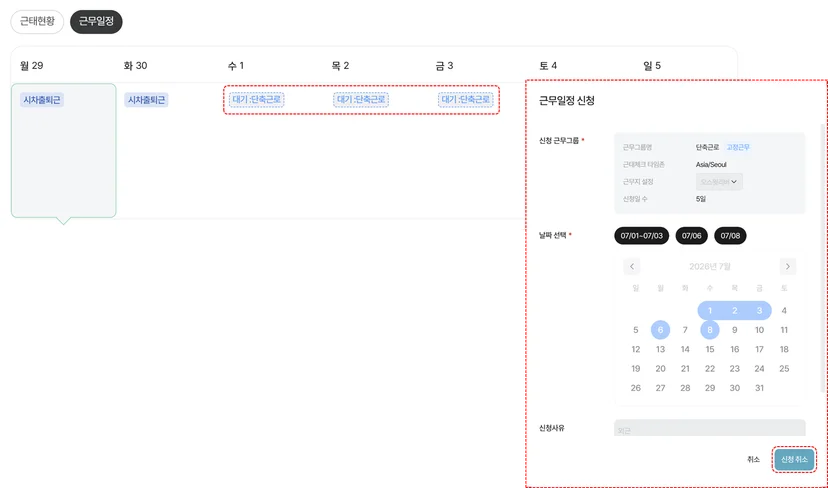This screenshot has width=828, height=488.
Task: Open 시차출퇴근 tag on 화 30
Action: tap(146, 100)
